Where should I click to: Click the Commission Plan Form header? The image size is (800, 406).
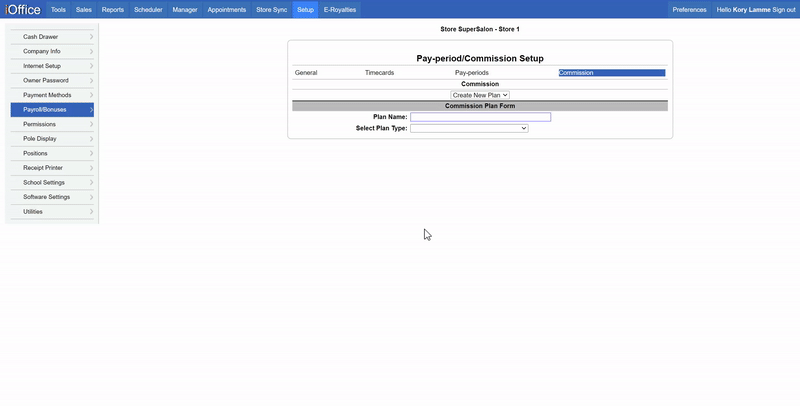[x=480, y=106]
